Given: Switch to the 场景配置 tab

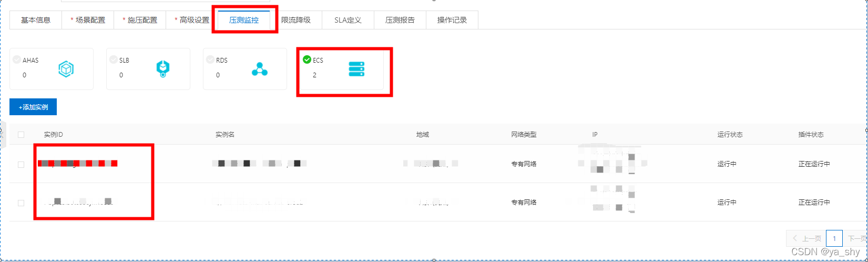Looking at the screenshot, I should tap(88, 20).
